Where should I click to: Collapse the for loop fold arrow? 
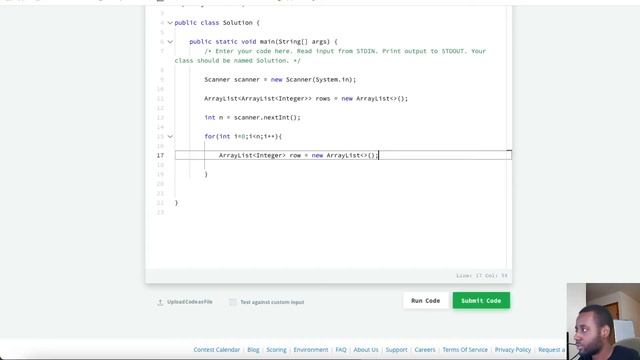coord(170,136)
